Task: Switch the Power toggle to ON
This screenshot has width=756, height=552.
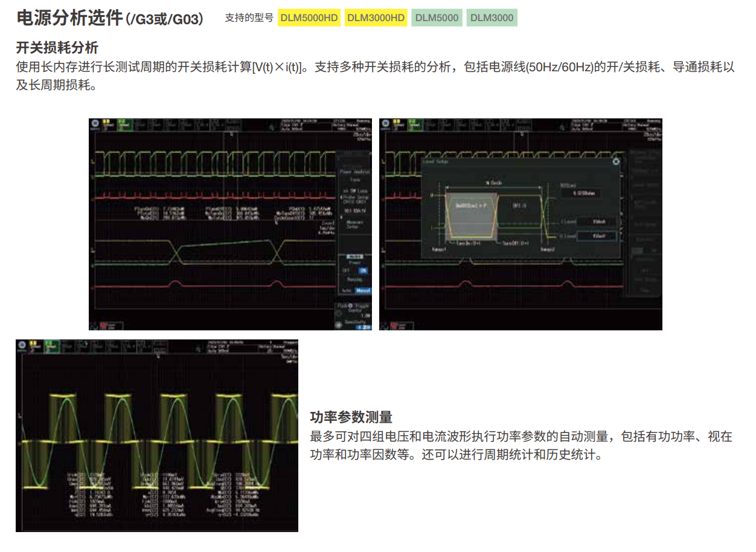Action: click(x=363, y=271)
